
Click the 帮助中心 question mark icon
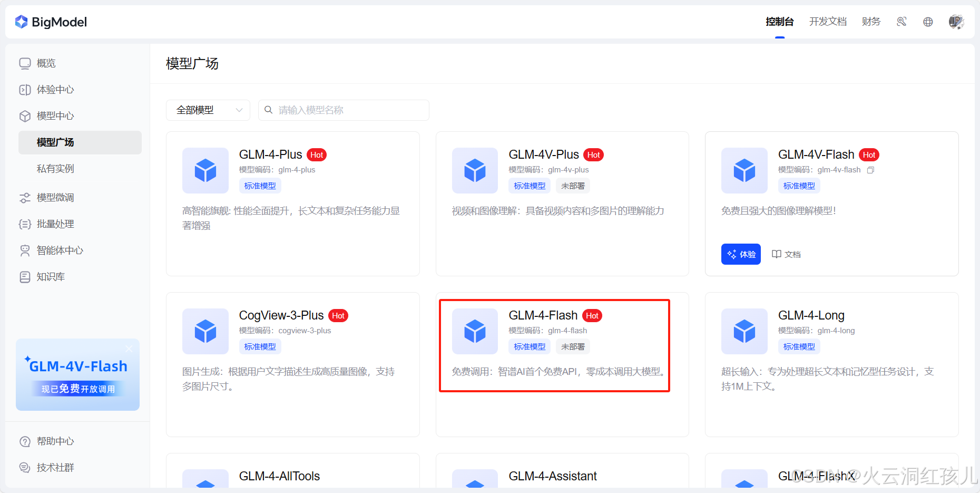[x=25, y=441]
